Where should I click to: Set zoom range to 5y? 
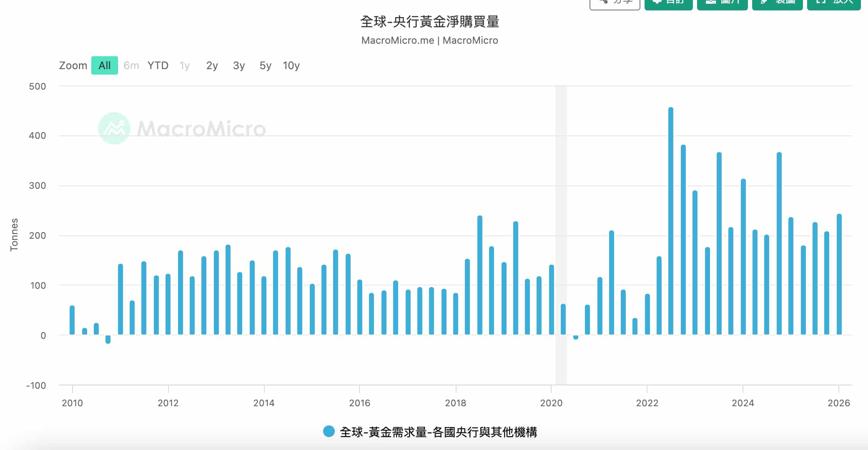click(265, 65)
